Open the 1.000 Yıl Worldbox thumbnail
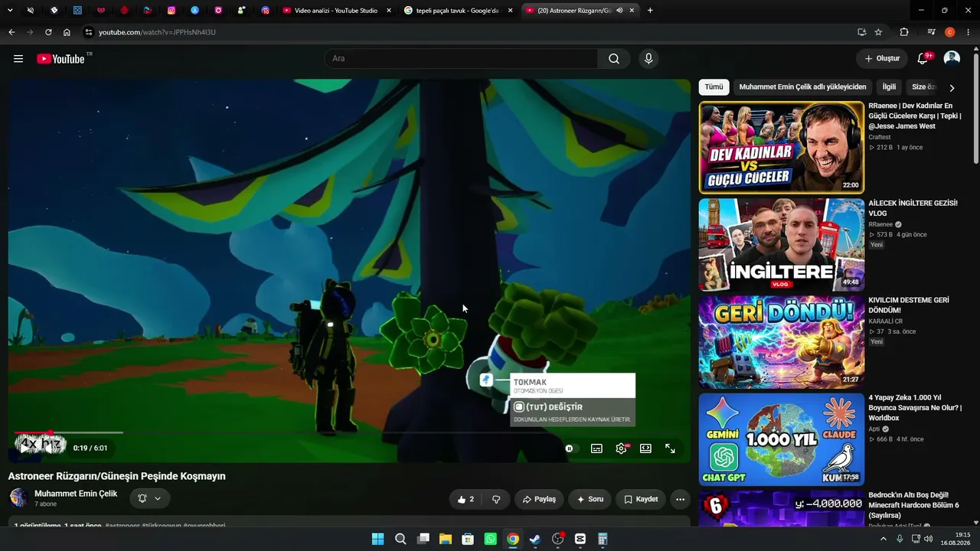Viewport: 980px width, 551px height. tap(781, 439)
